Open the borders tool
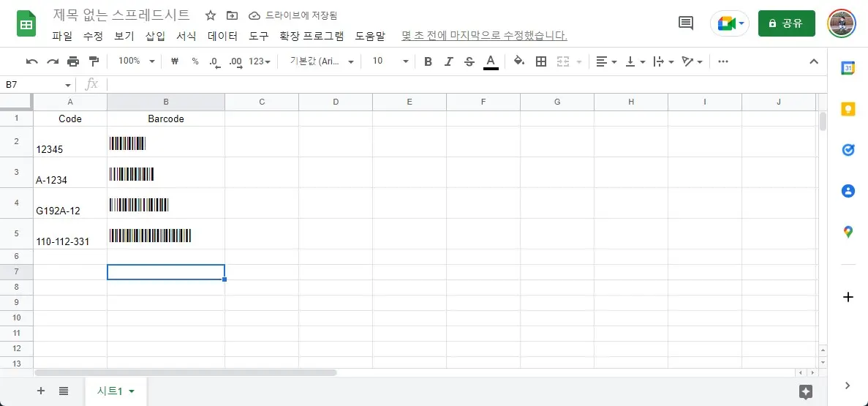The width and height of the screenshot is (868, 406). 541,61
